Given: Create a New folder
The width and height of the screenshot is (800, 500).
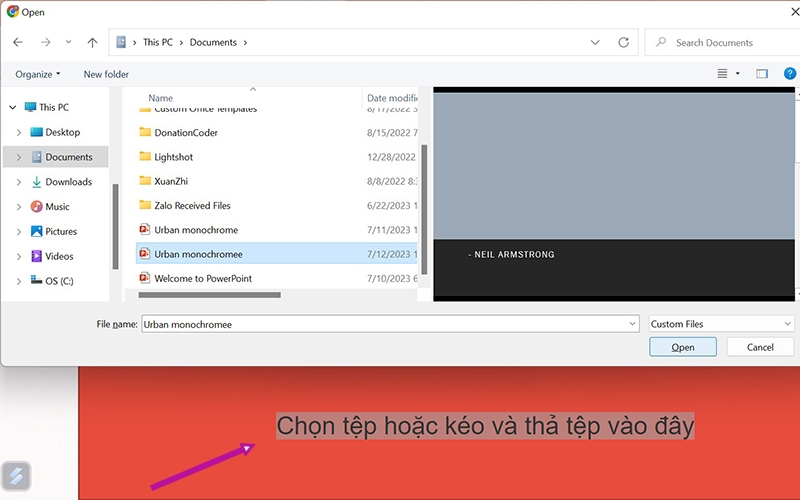Looking at the screenshot, I should pos(106,74).
